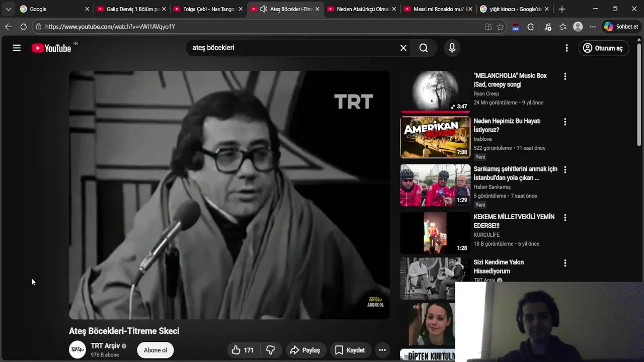Image resolution: width=644 pixels, height=362 pixels.
Task: Open the browser profile avatar
Action: click(x=578, y=27)
